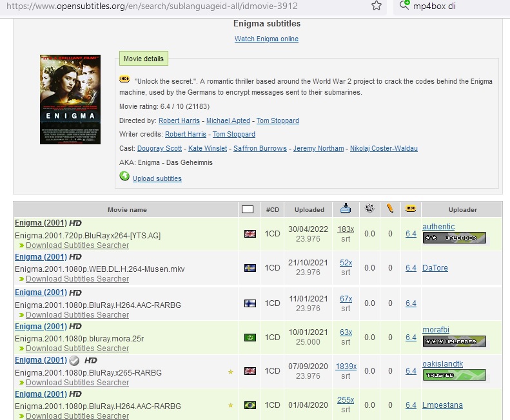510x420 pixels.
Task: Click the green upload arrow icon
Action: pyautogui.click(x=124, y=177)
